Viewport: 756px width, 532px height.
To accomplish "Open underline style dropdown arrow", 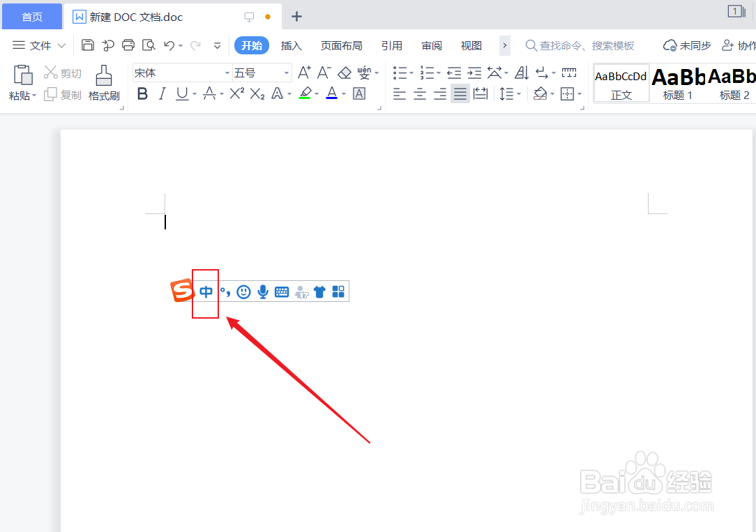I will (195, 94).
